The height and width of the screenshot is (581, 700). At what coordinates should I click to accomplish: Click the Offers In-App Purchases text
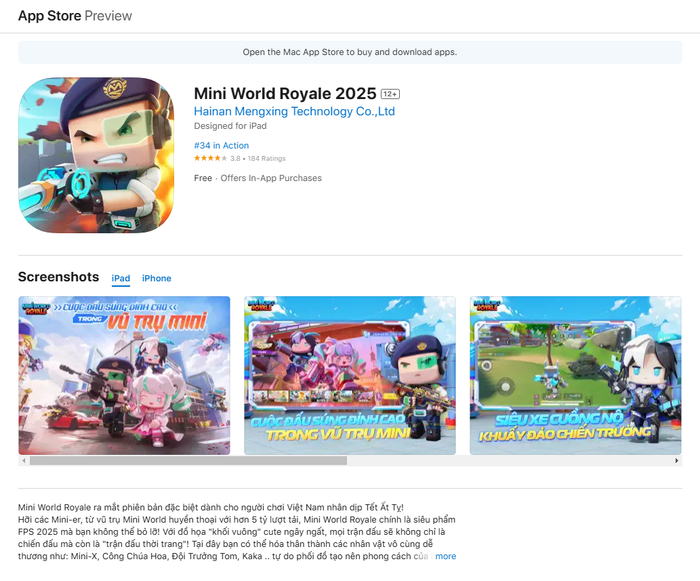tap(271, 178)
